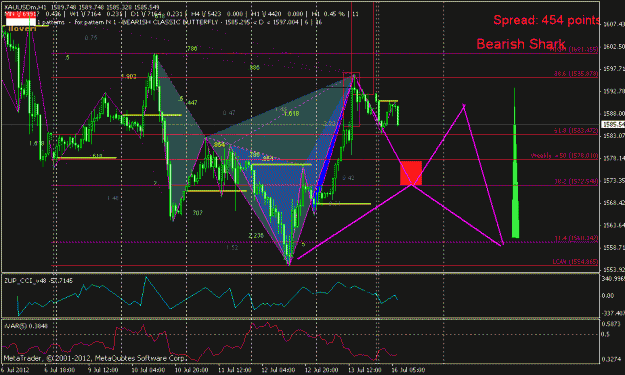Image resolution: width=625 pixels, height=375 pixels.
Task: Select the tall green spike shape
Action: point(515,163)
